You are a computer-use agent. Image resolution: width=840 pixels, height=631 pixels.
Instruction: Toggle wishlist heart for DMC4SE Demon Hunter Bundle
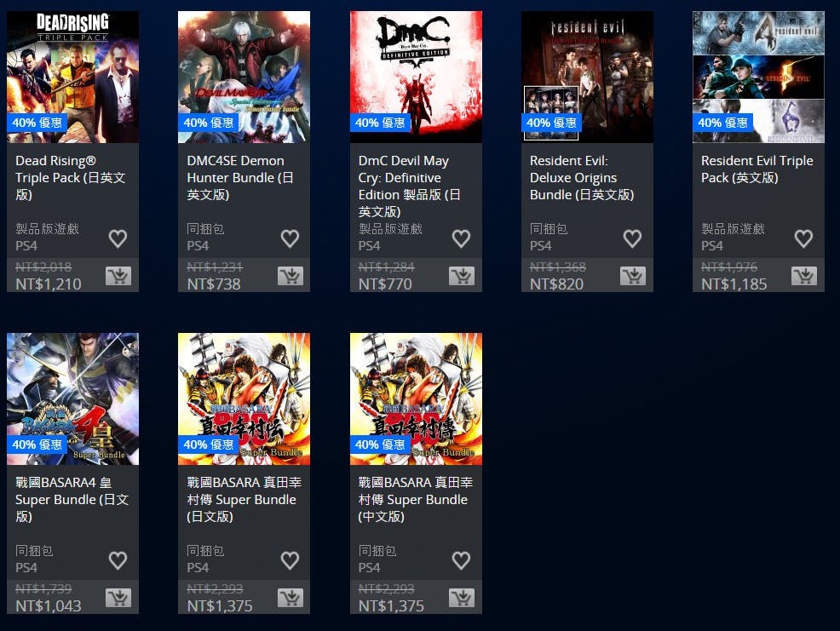(x=290, y=238)
